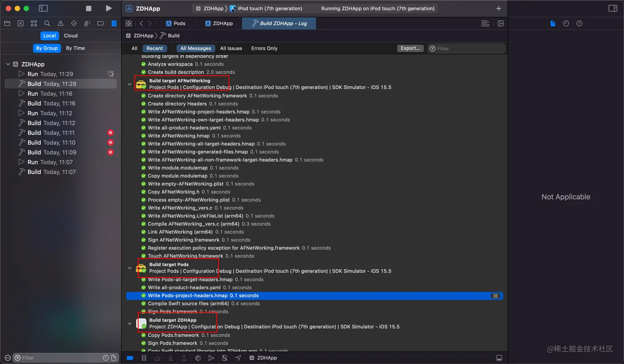Select Run Today, 11:29 report

coord(61,74)
